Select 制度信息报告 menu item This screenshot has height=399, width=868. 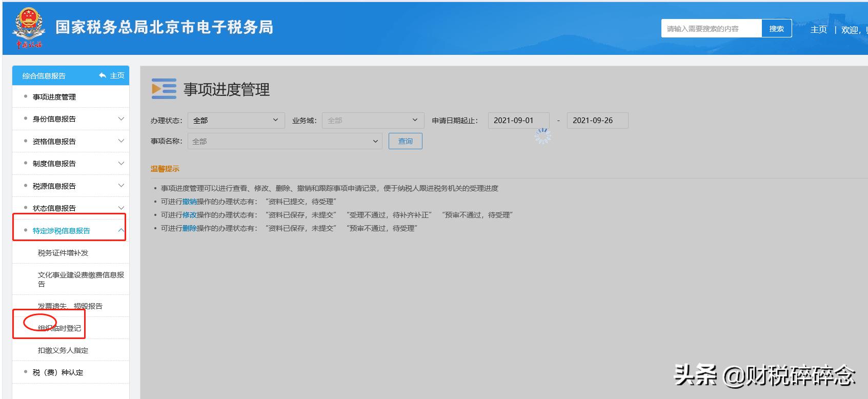coord(54,164)
